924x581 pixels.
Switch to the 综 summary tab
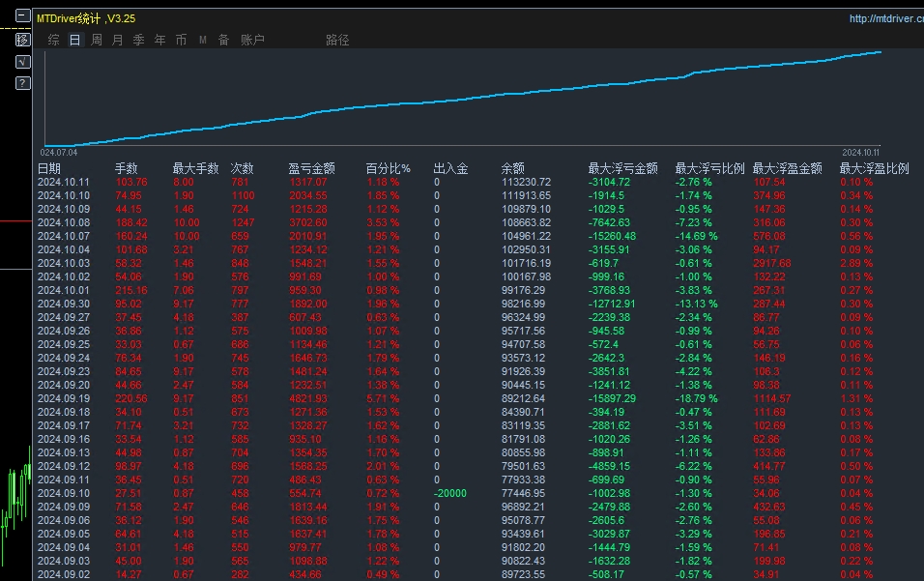tap(54, 41)
